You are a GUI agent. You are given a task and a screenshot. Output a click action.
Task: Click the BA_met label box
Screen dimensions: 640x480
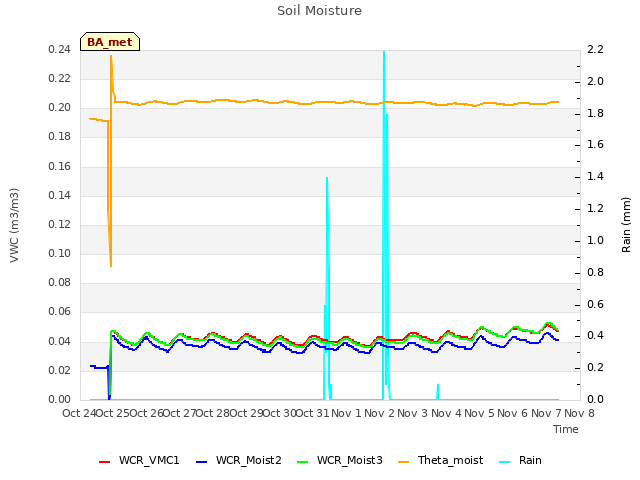(110, 42)
